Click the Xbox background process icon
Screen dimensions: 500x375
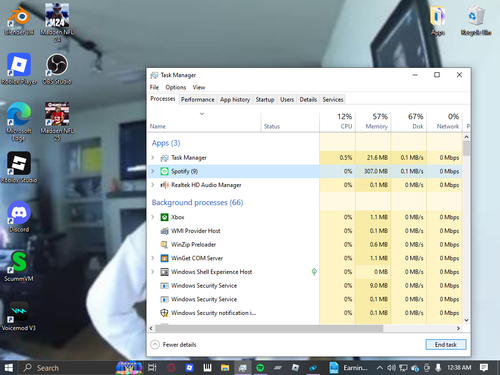(x=164, y=217)
